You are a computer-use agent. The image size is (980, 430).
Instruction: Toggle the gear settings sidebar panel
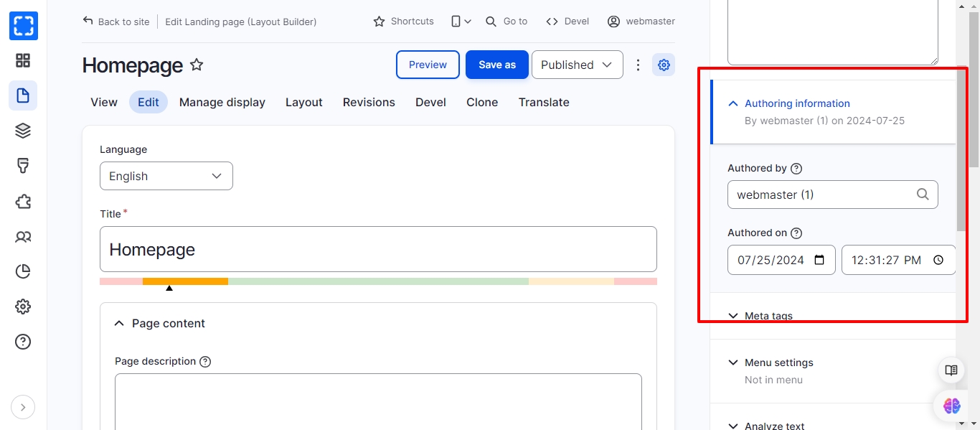click(x=664, y=65)
